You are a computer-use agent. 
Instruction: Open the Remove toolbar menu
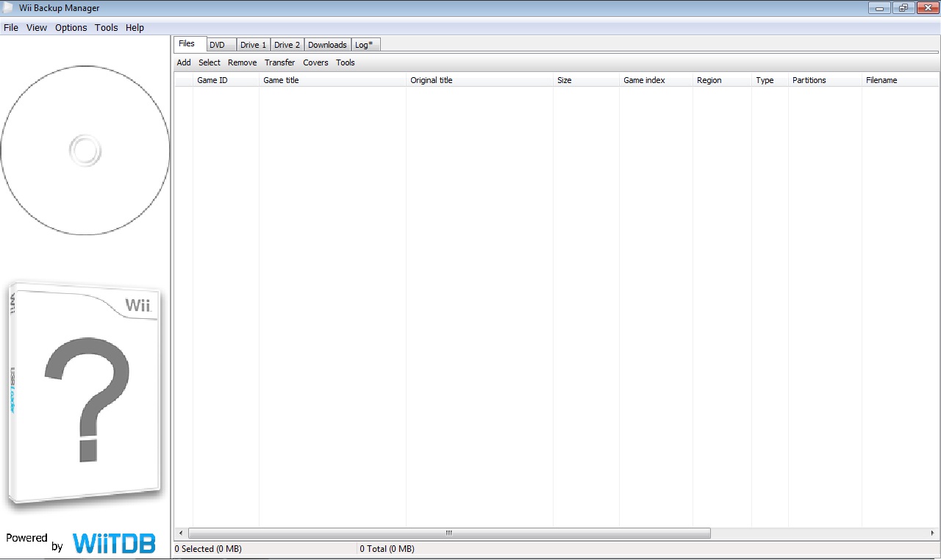243,62
